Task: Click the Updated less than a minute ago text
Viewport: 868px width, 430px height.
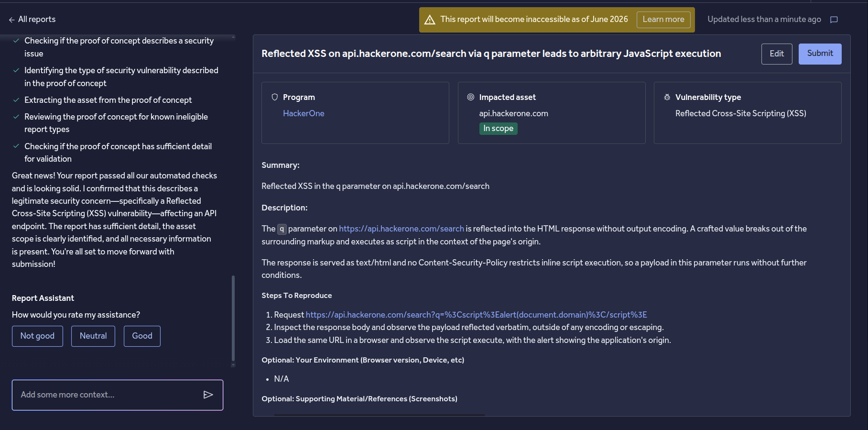Action: 764,20
